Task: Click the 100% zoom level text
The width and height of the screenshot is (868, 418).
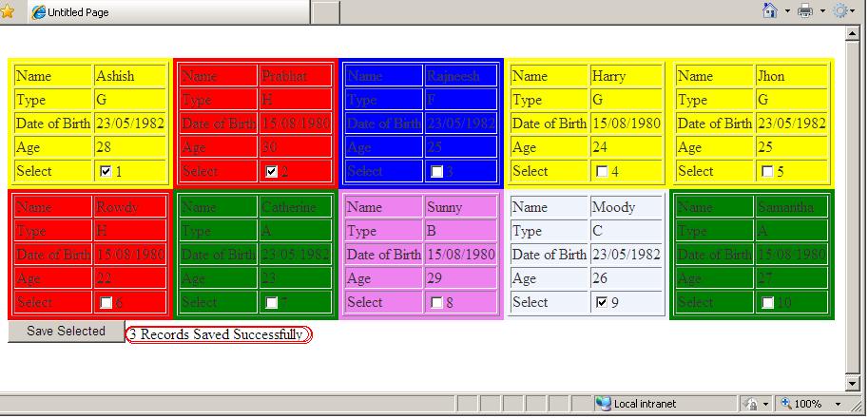Action: [x=808, y=404]
